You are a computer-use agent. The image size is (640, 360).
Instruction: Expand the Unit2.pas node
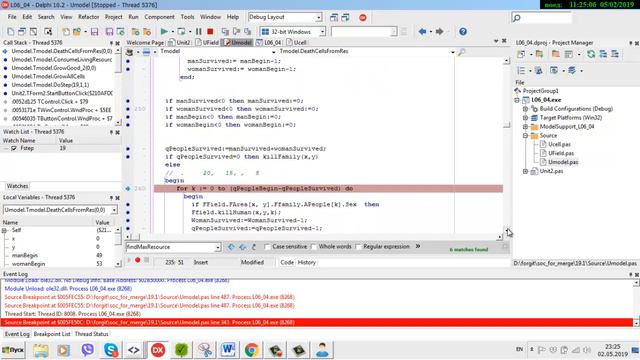pos(525,171)
